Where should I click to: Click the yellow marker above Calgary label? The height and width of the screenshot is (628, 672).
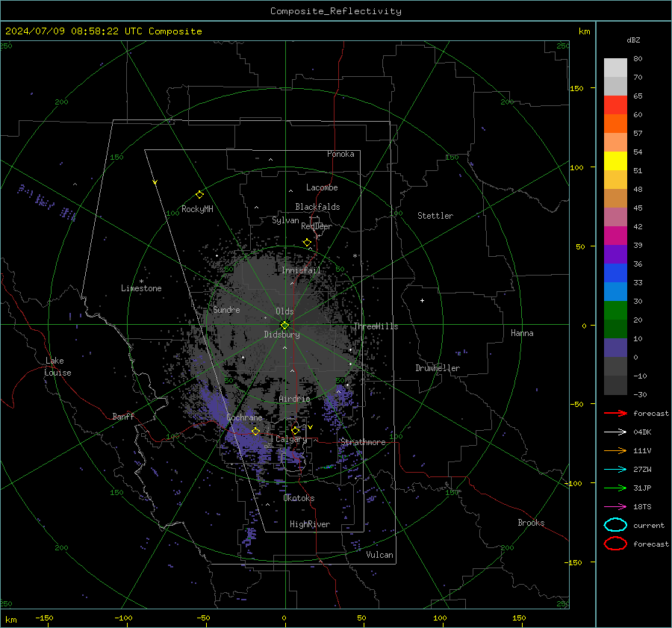tap(295, 430)
